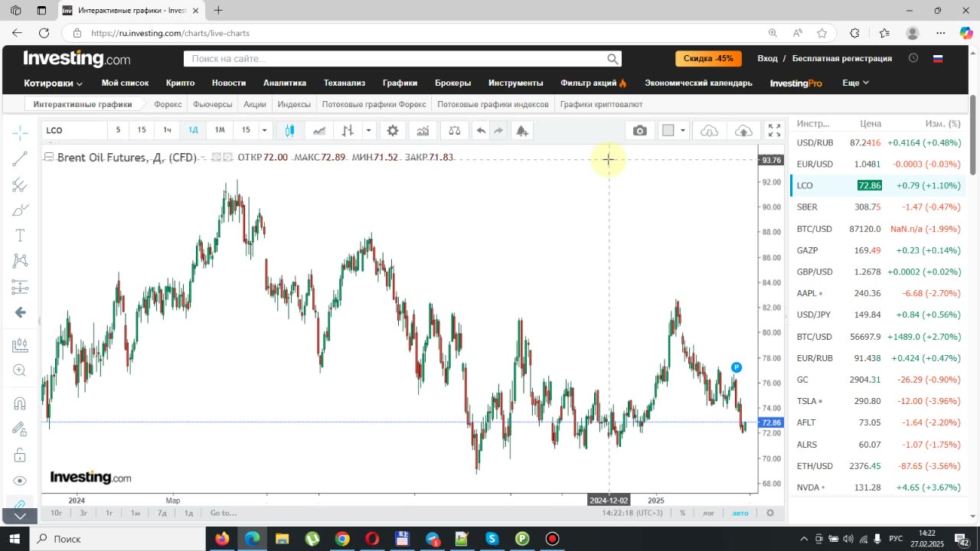
Task: Open the Russian flag language selector
Action: pos(937,58)
